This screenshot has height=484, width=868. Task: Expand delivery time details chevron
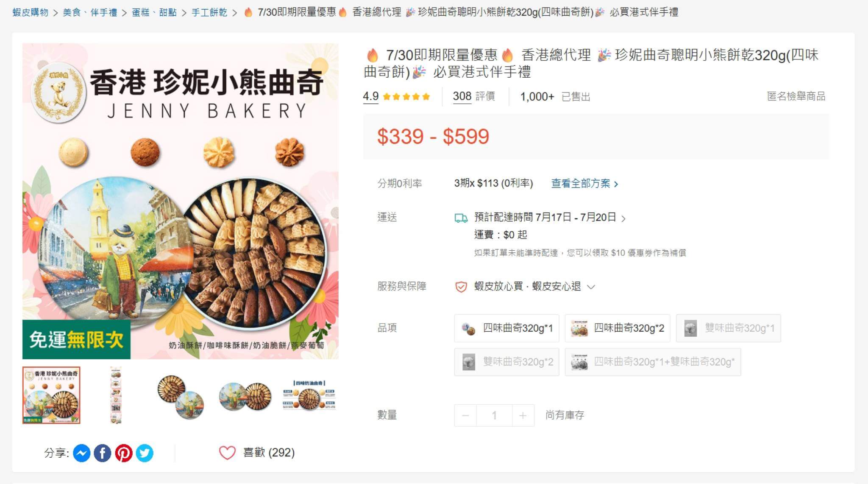[x=623, y=218]
